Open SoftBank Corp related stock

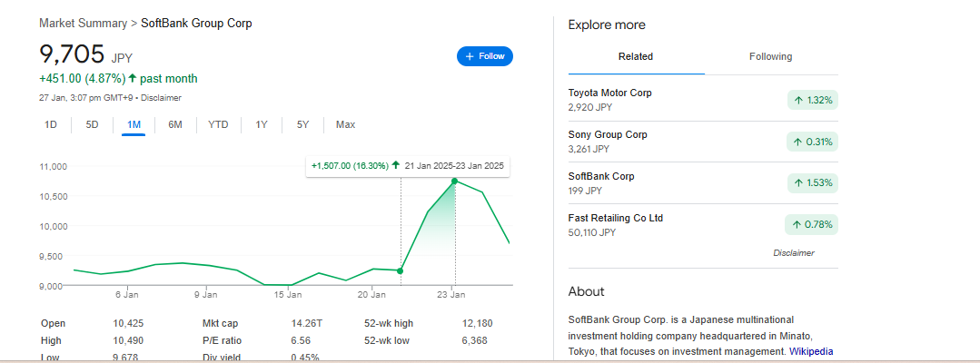pos(703,183)
